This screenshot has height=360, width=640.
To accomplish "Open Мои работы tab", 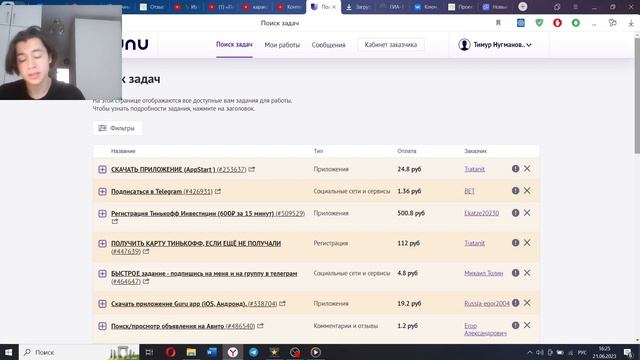I will tap(282, 45).
